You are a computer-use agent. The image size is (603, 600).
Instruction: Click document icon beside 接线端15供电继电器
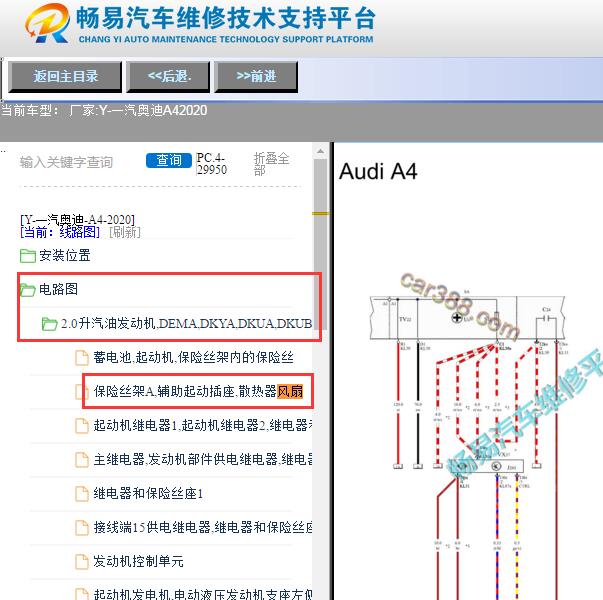[x=82, y=527]
